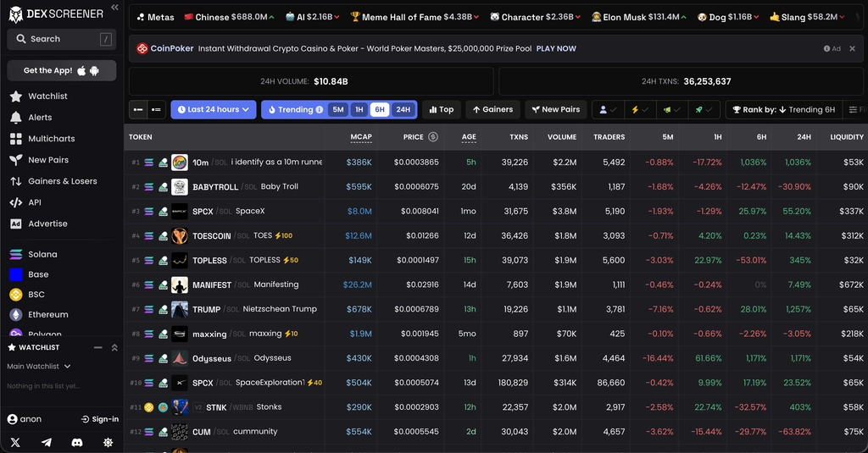868x453 pixels.
Task: Click the Odysseus token thumbnail
Action: (x=180, y=358)
